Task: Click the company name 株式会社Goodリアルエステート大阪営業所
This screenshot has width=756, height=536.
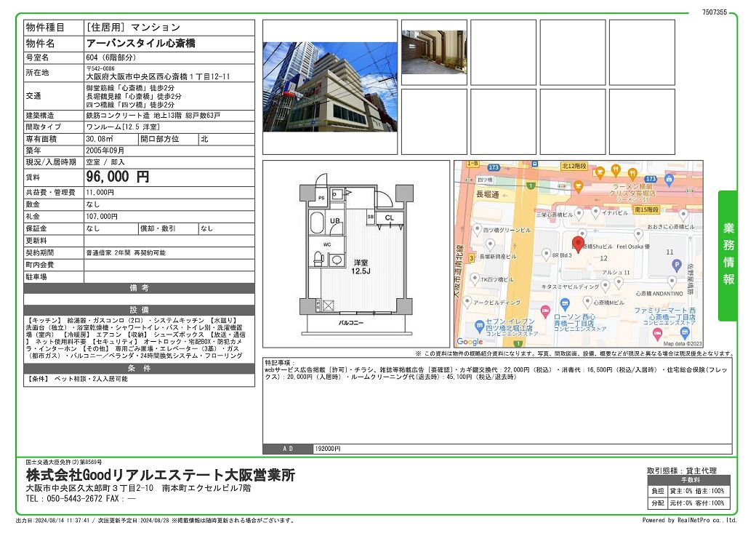Action: [x=161, y=475]
